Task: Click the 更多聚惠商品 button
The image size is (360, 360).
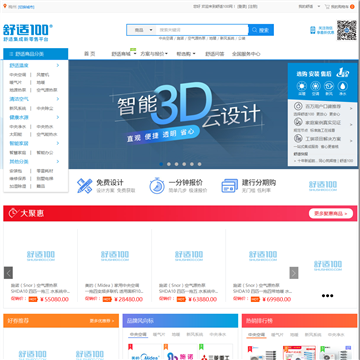Action: pyautogui.click(x=331, y=213)
